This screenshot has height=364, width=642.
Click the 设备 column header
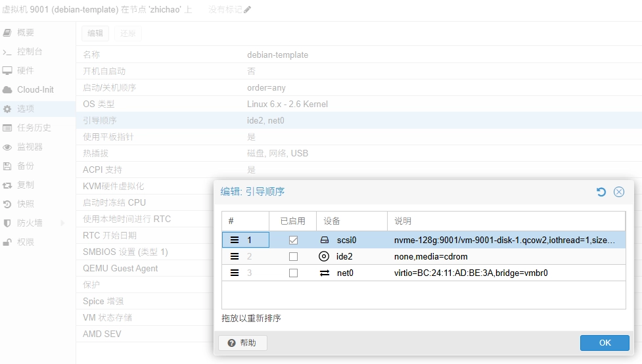pyautogui.click(x=332, y=221)
